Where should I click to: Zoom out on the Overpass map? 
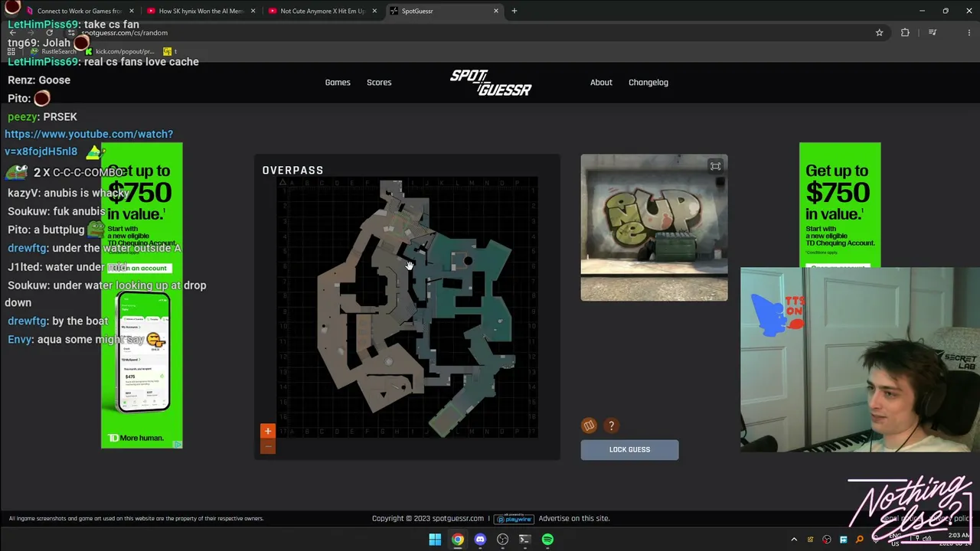point(267,446)
